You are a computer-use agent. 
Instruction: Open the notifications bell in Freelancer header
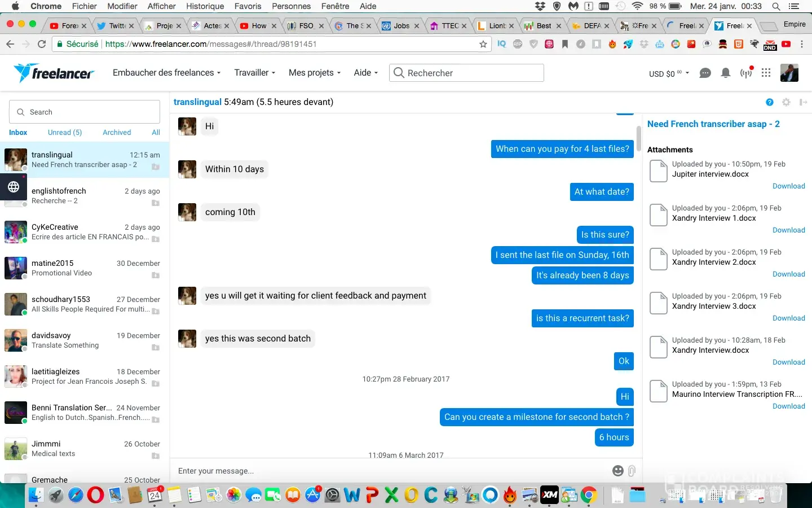point(726,73)
